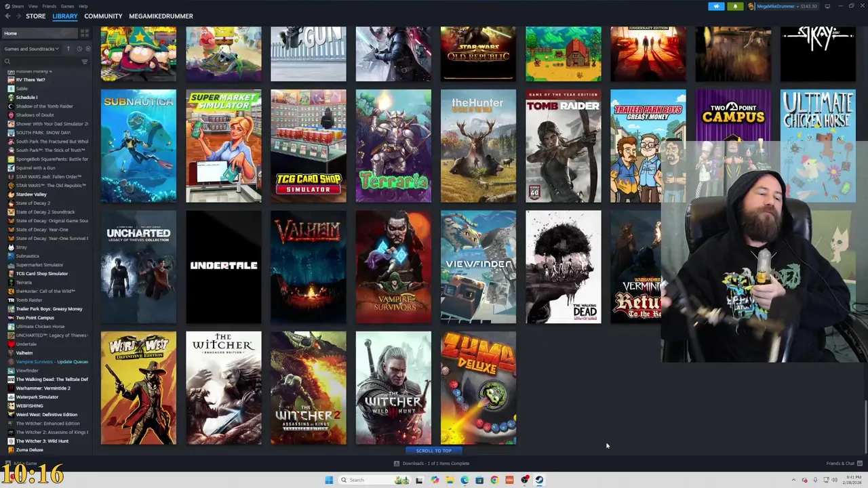868x488 pixels.
Task: Open the Tomb Raider cover tile
Action: coord(564,146)
